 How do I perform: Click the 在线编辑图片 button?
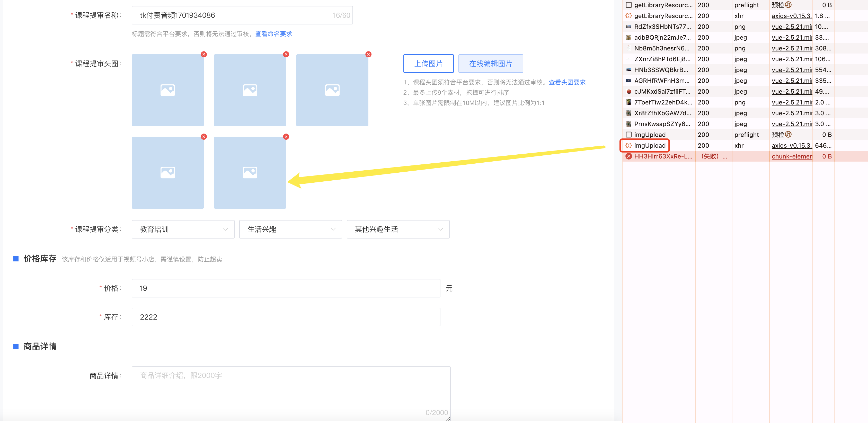(490, 63)
